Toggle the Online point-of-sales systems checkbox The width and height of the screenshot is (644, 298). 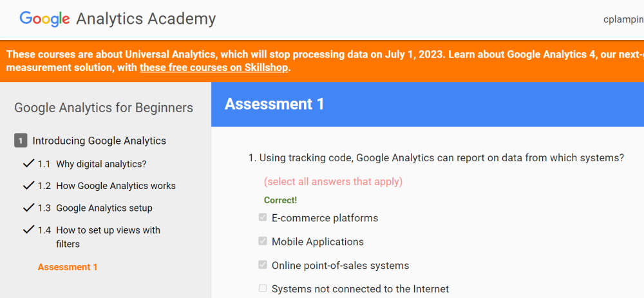click(x=263, y=265)
